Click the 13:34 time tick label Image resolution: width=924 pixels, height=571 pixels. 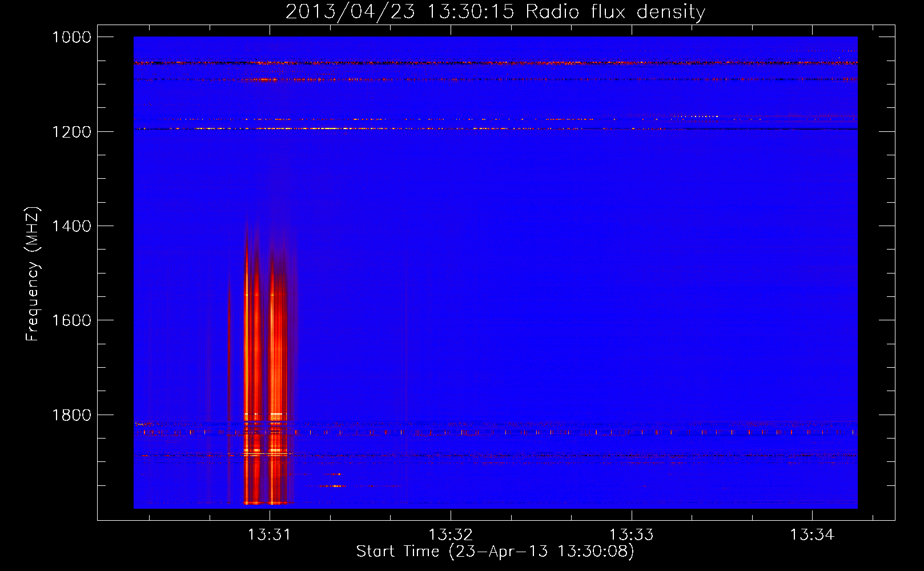812,535
